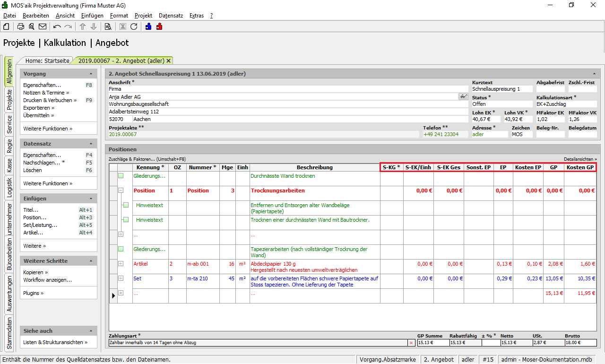The image size is (605, 364).
Task: Undo last action with toolbar arrow
Action: (x=57, y=26)
